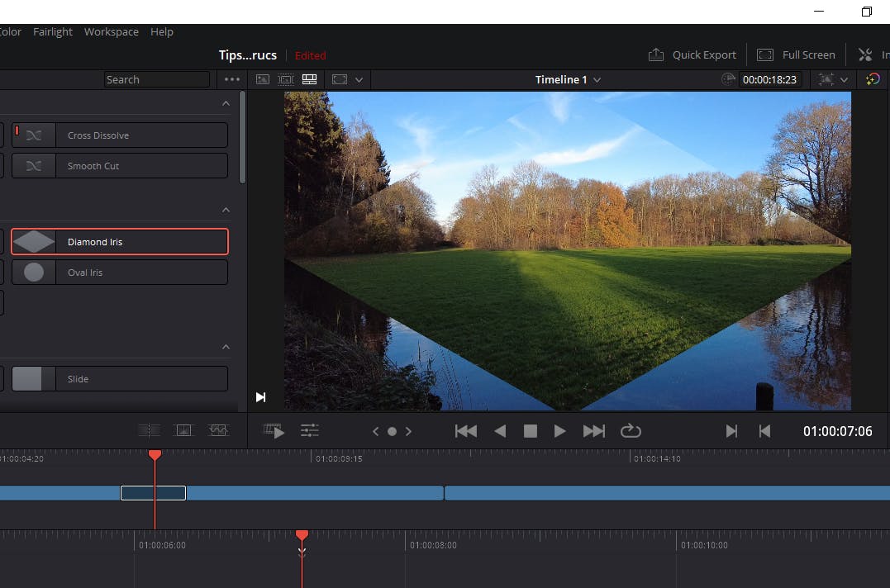This screenshot has width=890, height=588.
Task: Select the Diamond Iris transition
Action: [119, 242]
